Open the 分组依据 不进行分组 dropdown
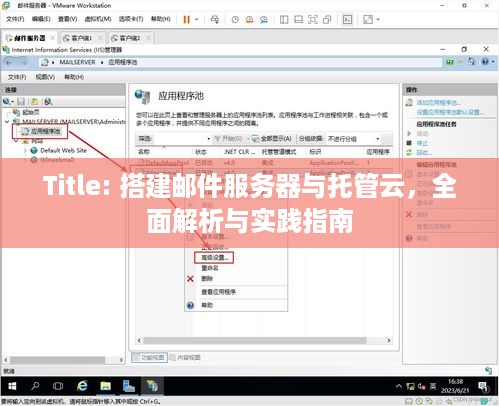 pos(353,139)
